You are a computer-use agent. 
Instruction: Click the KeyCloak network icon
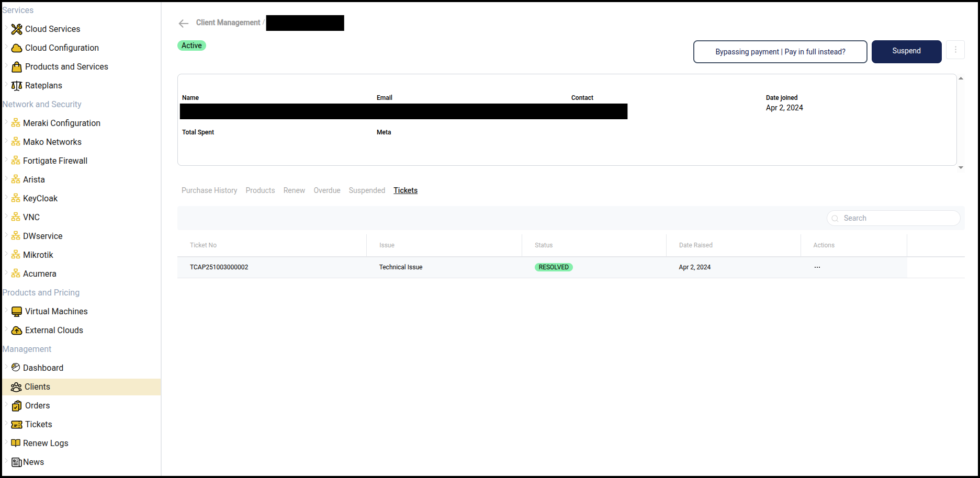(16, 198)
